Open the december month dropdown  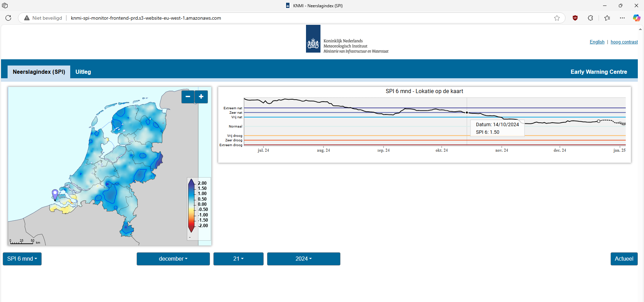173,259
